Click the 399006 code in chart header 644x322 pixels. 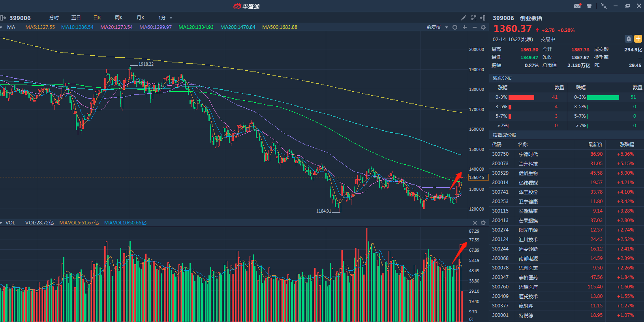tap(20, 18)
